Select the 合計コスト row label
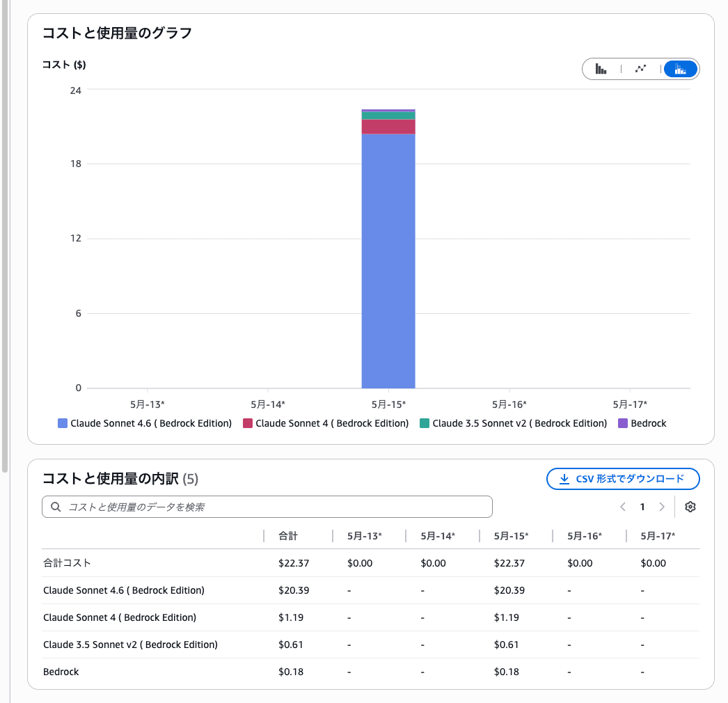The height and width of the screenshot is (703, 728). (x=67, y=563)
